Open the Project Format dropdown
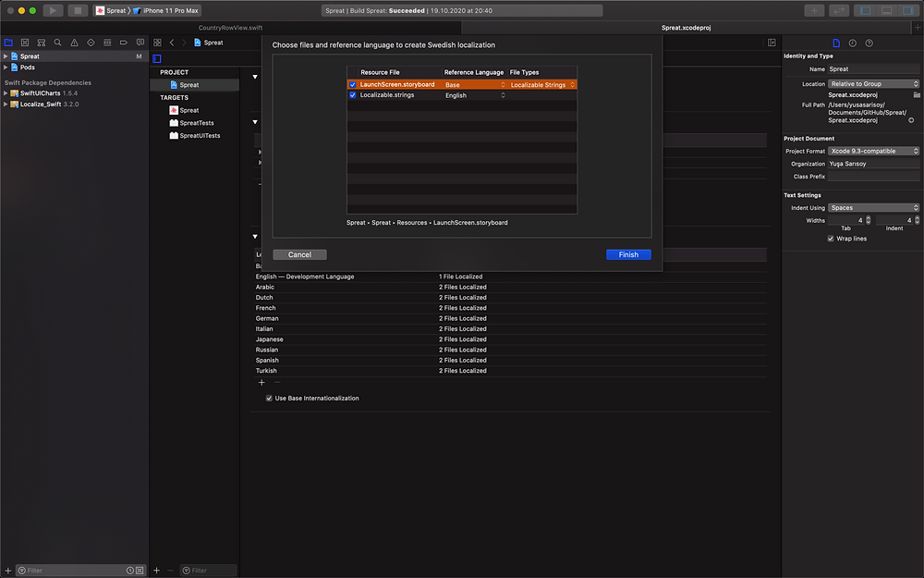 coord(873,151)
